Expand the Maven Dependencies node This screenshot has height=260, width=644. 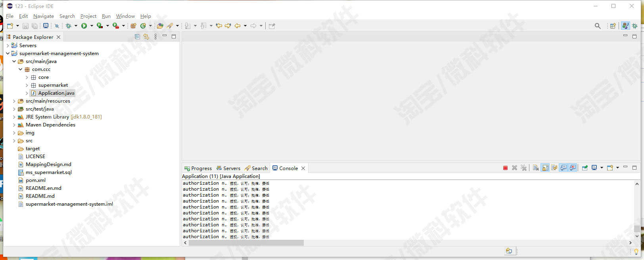click(x=14, y=125)
